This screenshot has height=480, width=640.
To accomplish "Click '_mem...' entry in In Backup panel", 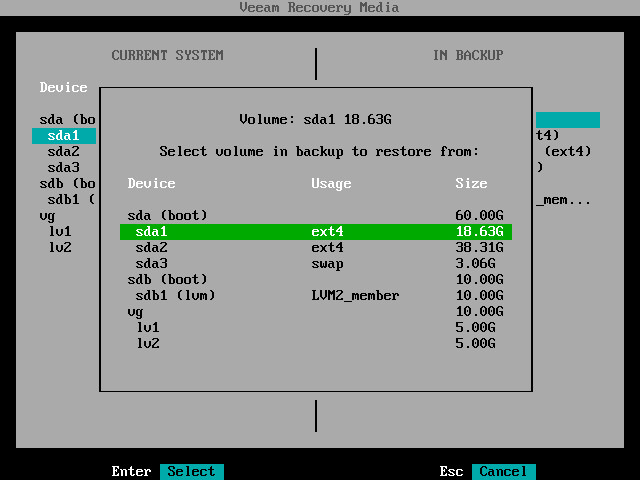I will click(563, 200).
